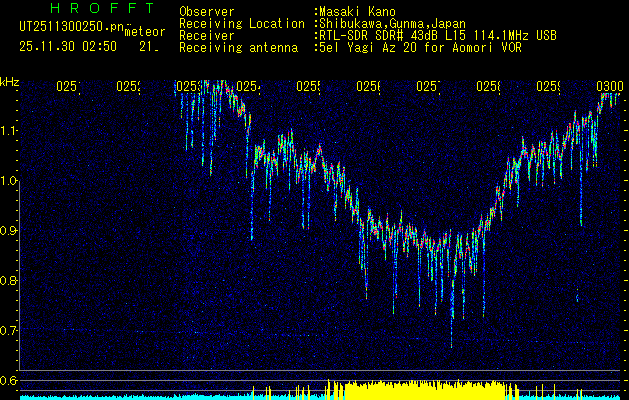Click the RTL-SDR SDR# 114.1MHz USB text
Screen dimensions: 629x400
coord(438,36)
